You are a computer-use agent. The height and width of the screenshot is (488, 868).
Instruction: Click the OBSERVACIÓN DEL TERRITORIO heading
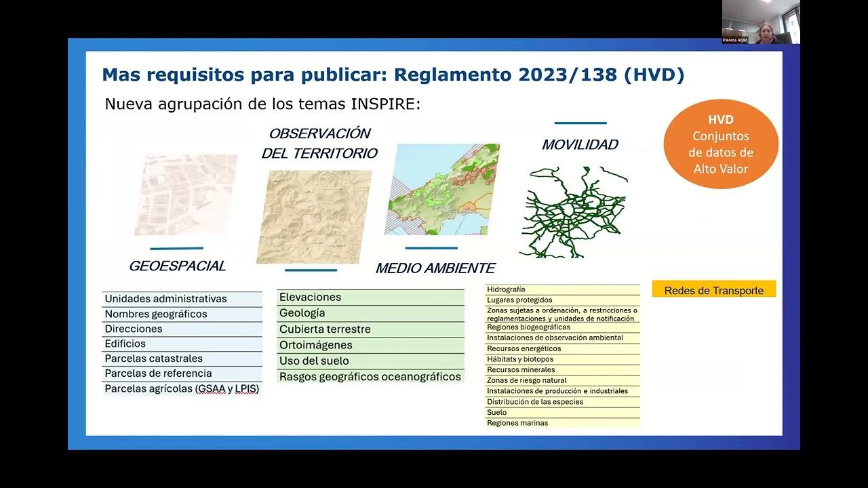point(319,143)
